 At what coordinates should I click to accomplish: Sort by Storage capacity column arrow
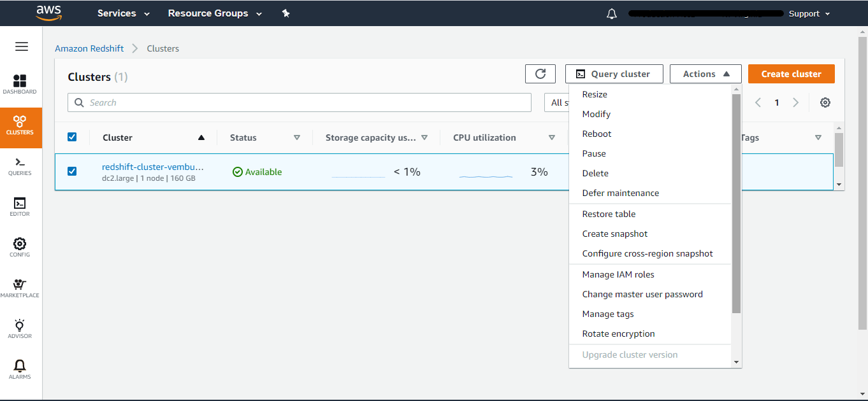(424, 137)
